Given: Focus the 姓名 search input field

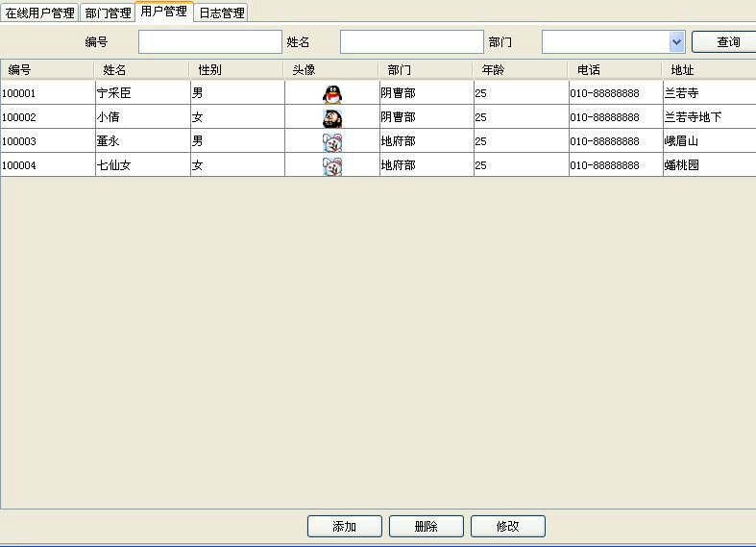Looking at the screenshot, I should click(x=412, y=42).
